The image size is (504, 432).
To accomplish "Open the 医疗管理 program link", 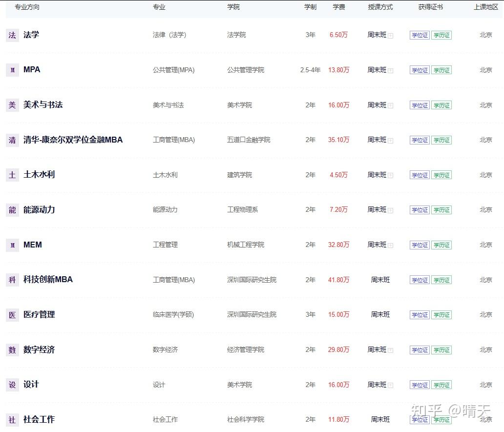I will click(39, 314).
